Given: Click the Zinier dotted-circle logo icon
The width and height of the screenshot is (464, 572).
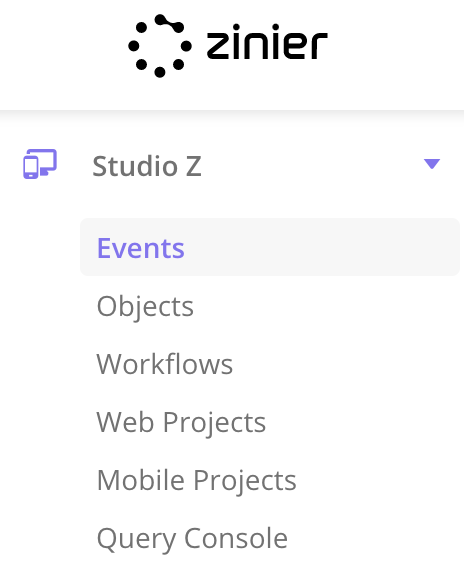Looking at the screenshot, I should click(x=160, y=46).
